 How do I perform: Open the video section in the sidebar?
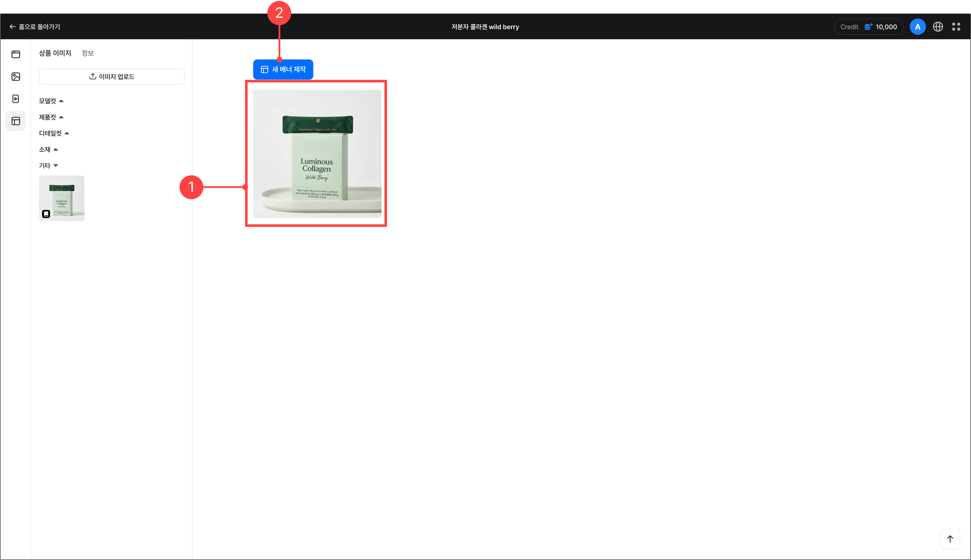coord(16,99)
